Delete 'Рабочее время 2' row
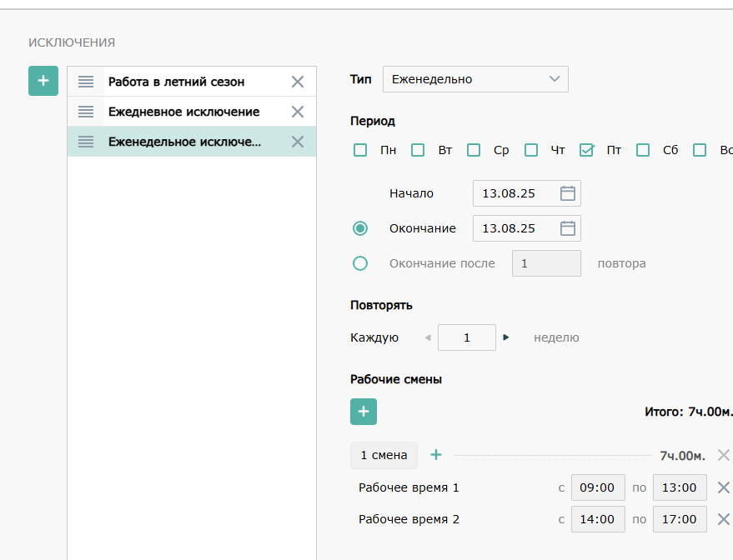 723,519
